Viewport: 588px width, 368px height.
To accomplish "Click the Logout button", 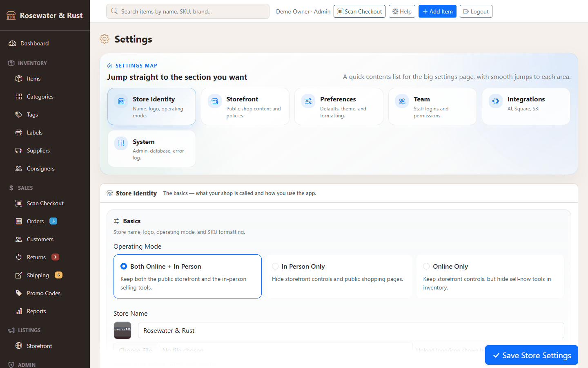I will coord(476,11).
